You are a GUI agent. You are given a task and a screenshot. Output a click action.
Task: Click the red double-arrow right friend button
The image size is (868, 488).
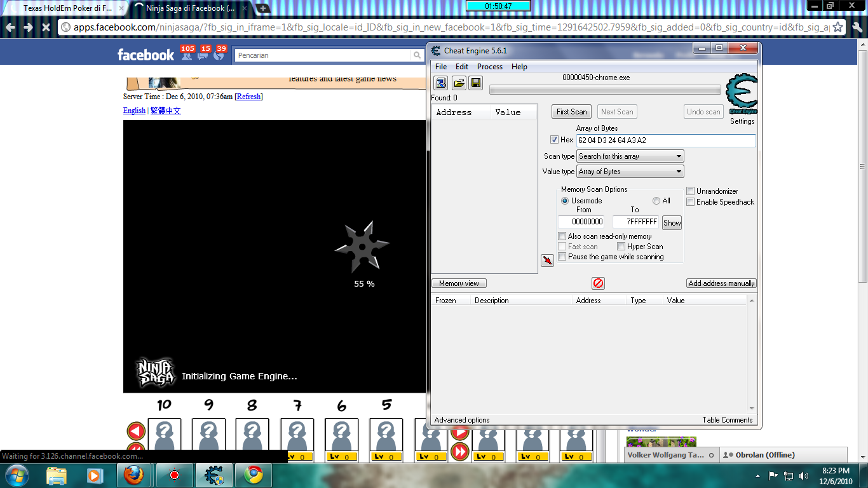tap(460, 452)
